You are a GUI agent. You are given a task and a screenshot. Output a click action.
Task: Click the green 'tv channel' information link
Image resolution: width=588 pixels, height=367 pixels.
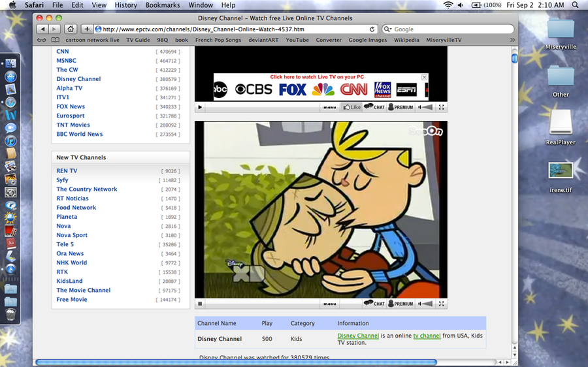click(427, 336)
